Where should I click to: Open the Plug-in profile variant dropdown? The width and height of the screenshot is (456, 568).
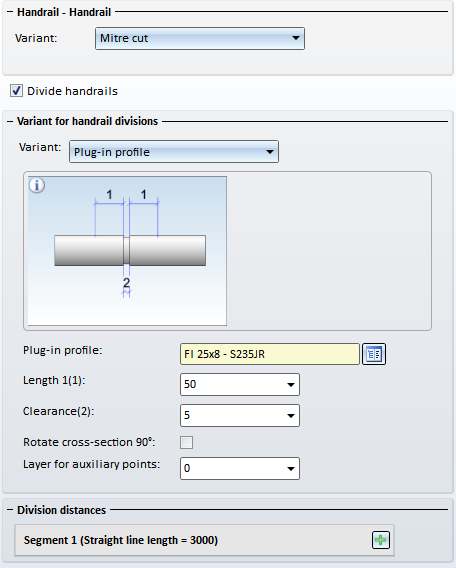tap(174, 152)
